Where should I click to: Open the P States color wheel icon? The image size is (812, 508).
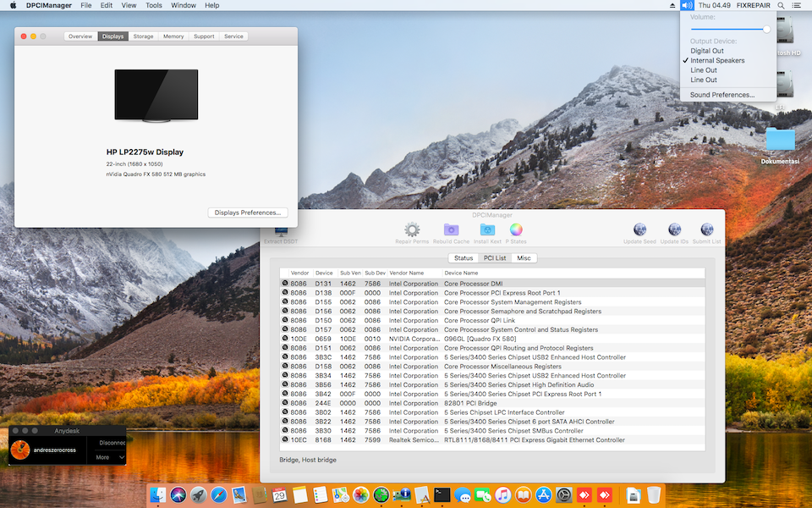tap(516, 230)
